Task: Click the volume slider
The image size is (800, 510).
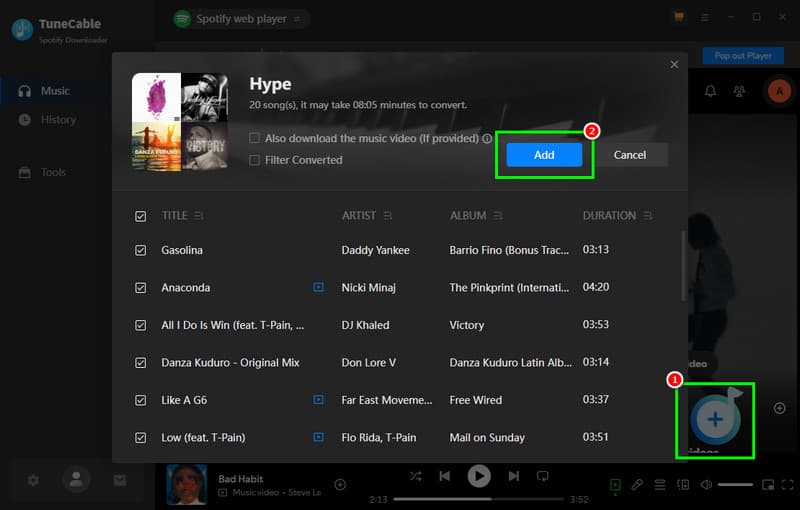Action: point(735,484)
